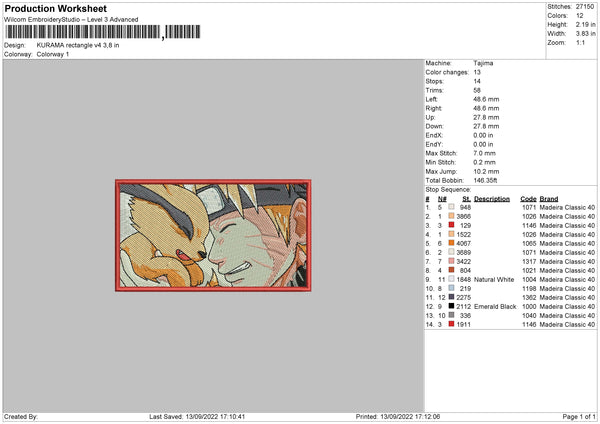Click the St. column header
This screenshot has width=600, height=424.
coord(466,199)
